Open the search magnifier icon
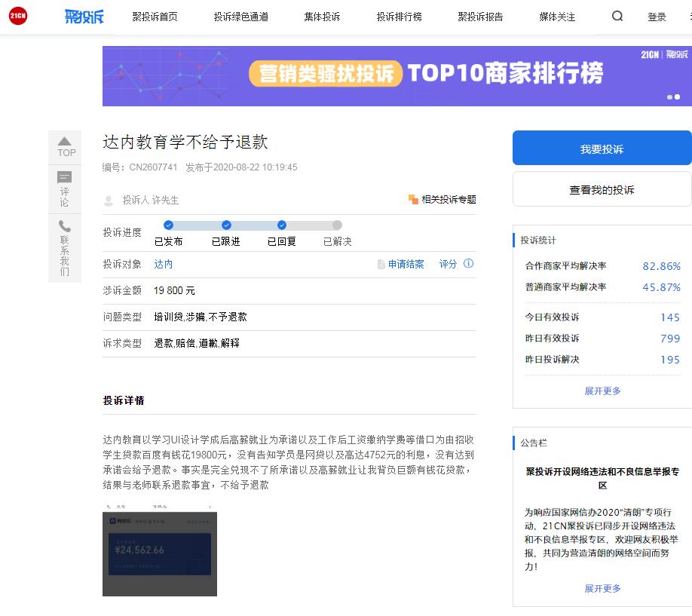The height and width of the screenshot is (616, 692). [x=617, y=17]
